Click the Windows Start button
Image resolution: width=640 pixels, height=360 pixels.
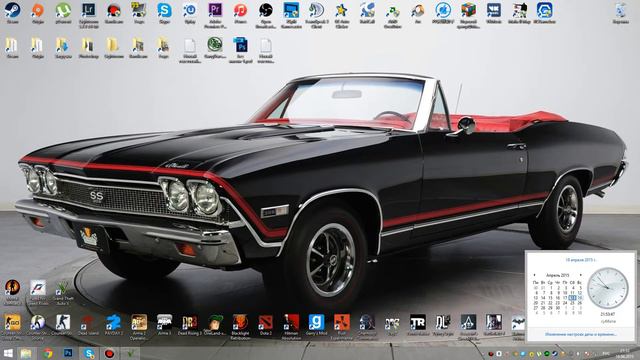point(8,353)
